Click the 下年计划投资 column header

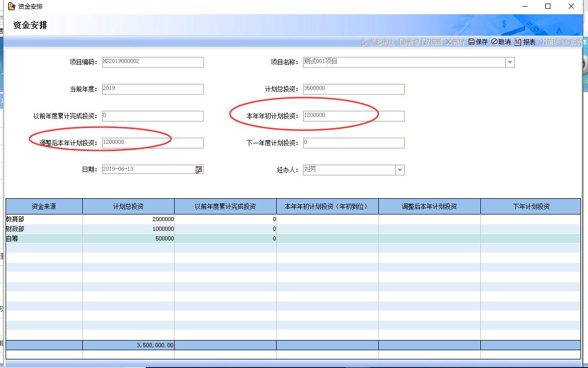tap(531, 206)
